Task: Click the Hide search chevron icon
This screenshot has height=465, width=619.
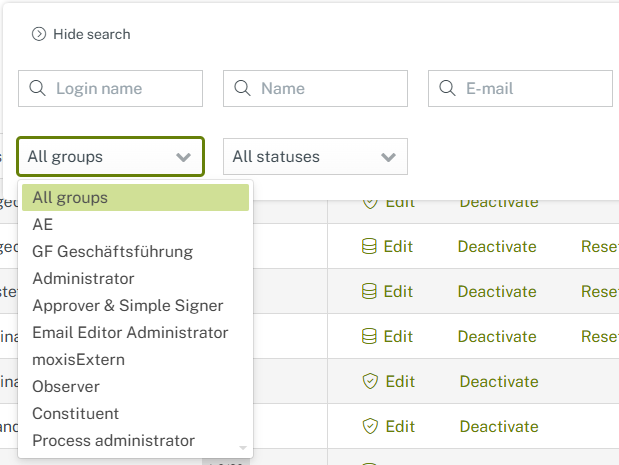Action: (39, 34)
